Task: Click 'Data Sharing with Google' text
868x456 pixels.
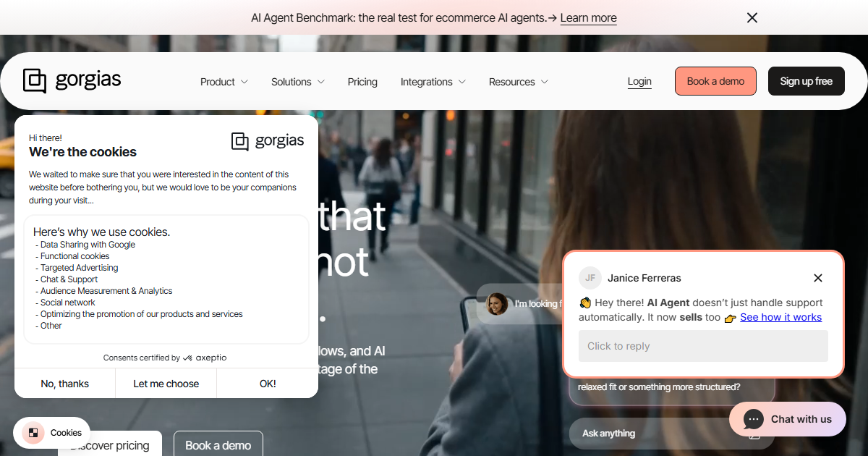Action: pyautogui.click(x=88, y=245)
